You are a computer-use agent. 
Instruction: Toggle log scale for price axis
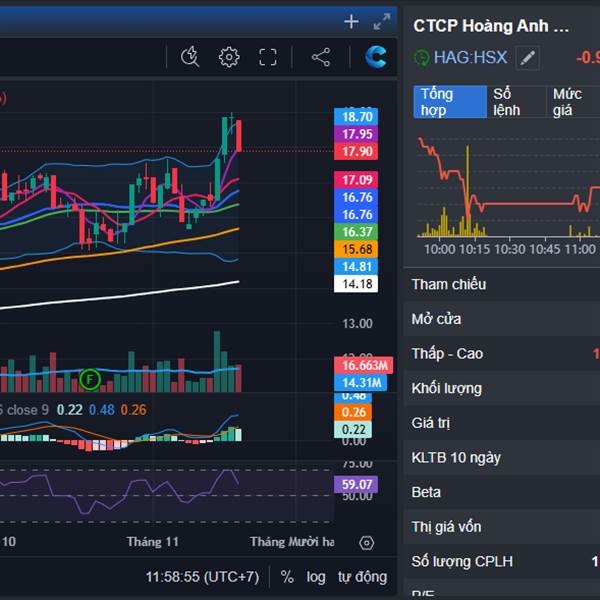tap(316, 577)
